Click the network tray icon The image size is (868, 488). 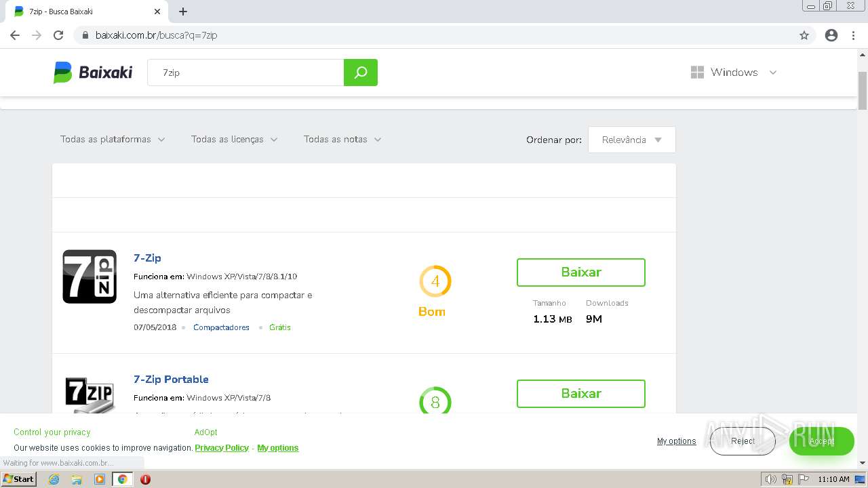click(x=787, y=479)
